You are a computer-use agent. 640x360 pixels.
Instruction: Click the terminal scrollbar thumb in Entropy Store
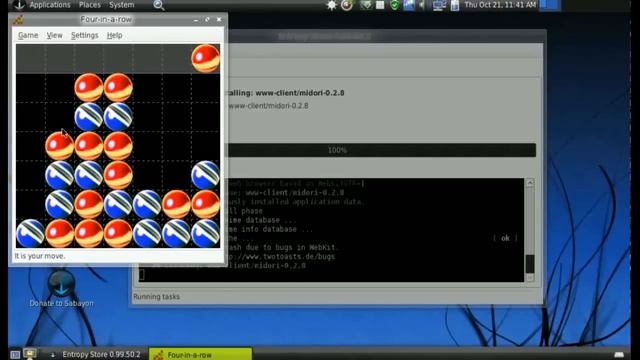[x=530, y=264]
